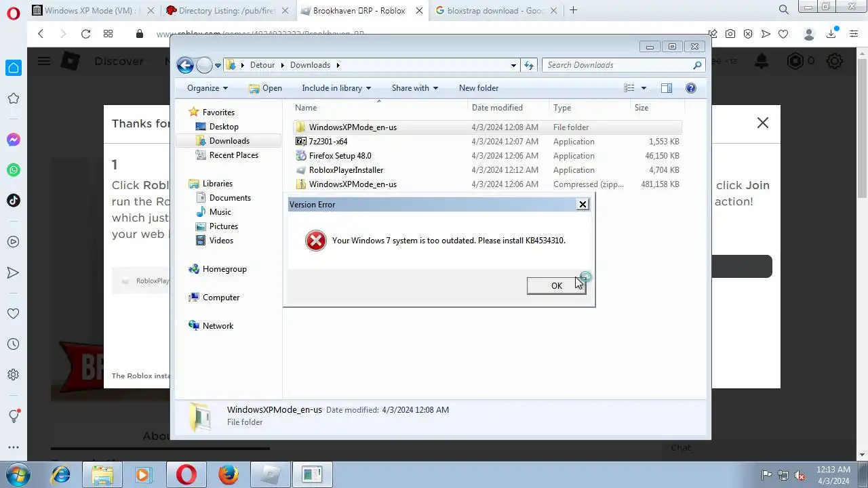Sort by Type column header
Image resolution: width=868 pixels, height=488 pixels.
tap(589, 108)
